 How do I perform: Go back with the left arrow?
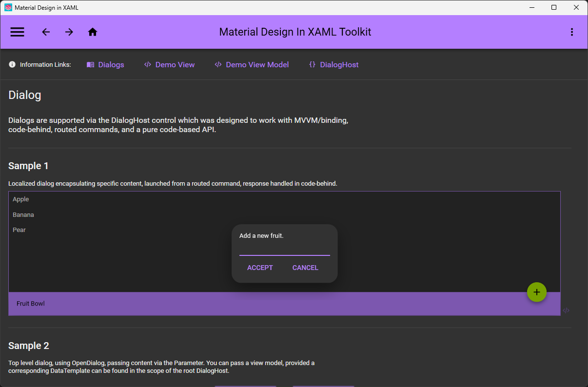(x=46, y=32)
